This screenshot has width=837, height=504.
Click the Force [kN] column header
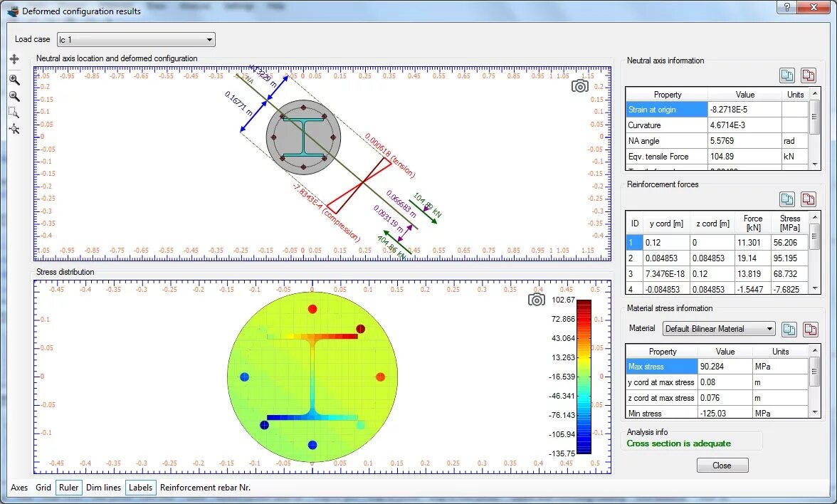(753, 224)
